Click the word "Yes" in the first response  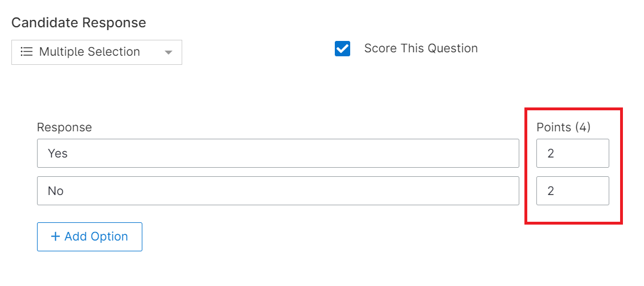(58, 154)
